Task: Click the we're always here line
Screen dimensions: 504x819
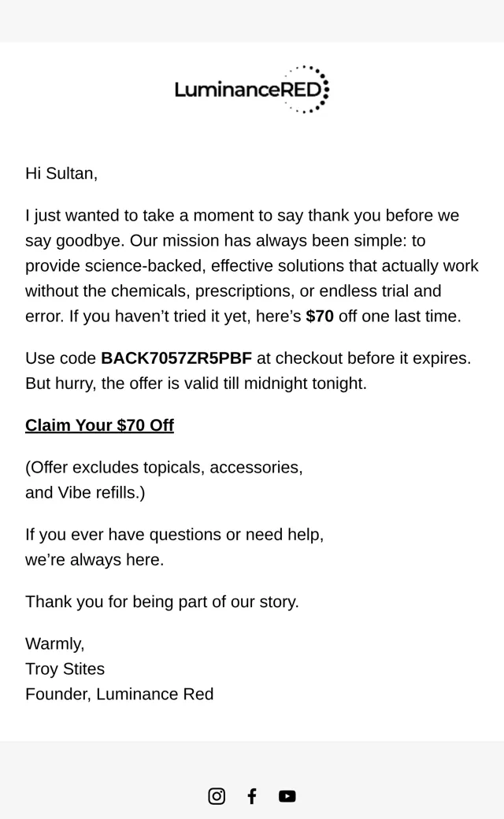Action: (94, 559)
